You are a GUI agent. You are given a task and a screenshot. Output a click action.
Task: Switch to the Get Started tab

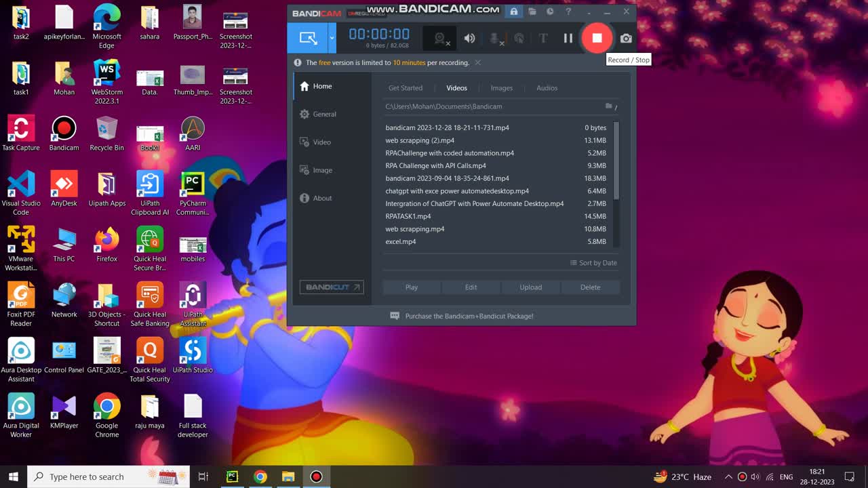[x=406, y=88]
